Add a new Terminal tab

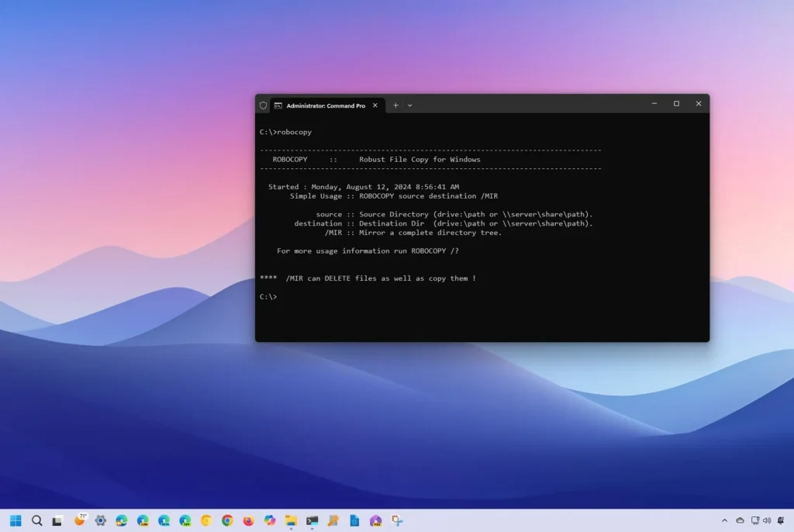point(395,105)
